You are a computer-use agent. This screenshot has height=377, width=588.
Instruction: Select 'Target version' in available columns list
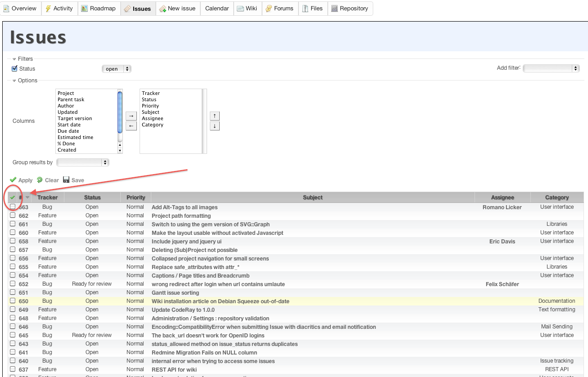(75, 118)
